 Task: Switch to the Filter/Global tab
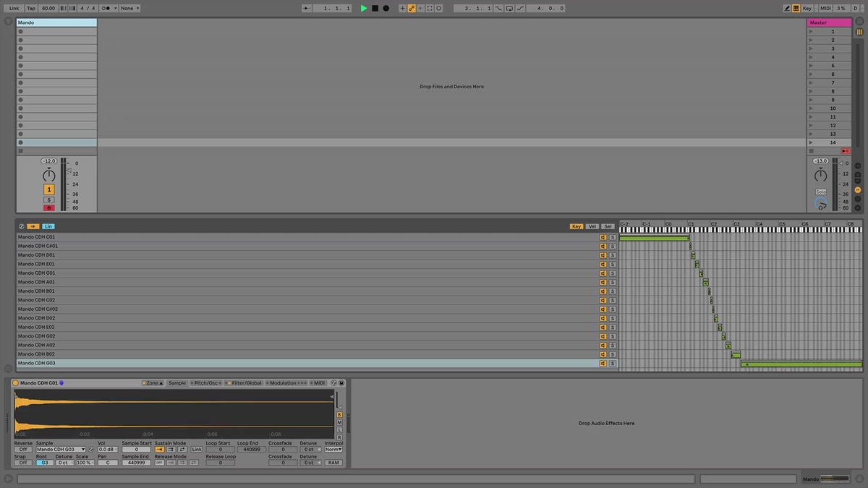(244, 383)
